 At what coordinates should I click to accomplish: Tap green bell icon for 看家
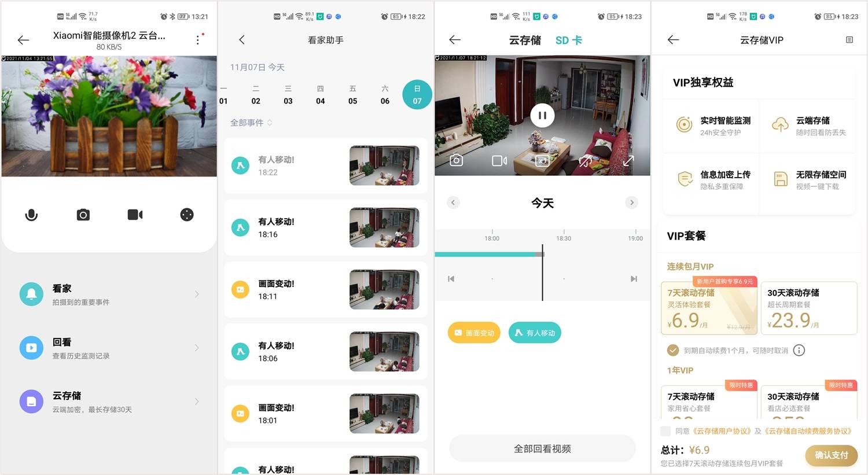[x=31, y=294]
